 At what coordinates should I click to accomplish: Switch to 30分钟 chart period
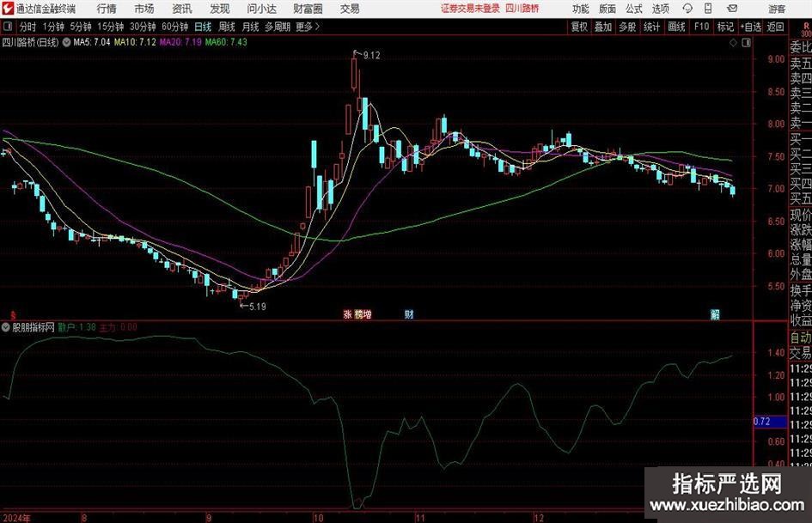coord(143,27)
